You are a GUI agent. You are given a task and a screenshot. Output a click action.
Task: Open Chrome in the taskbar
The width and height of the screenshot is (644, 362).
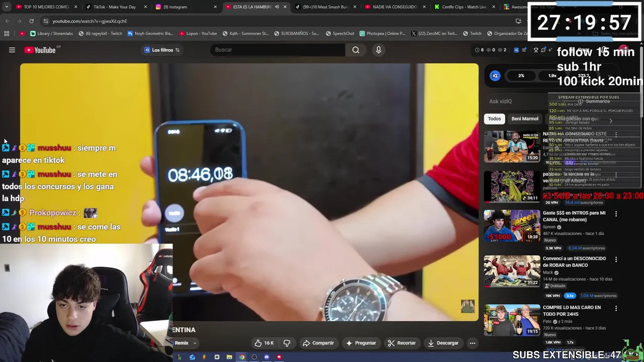click(x=242, y=357)
